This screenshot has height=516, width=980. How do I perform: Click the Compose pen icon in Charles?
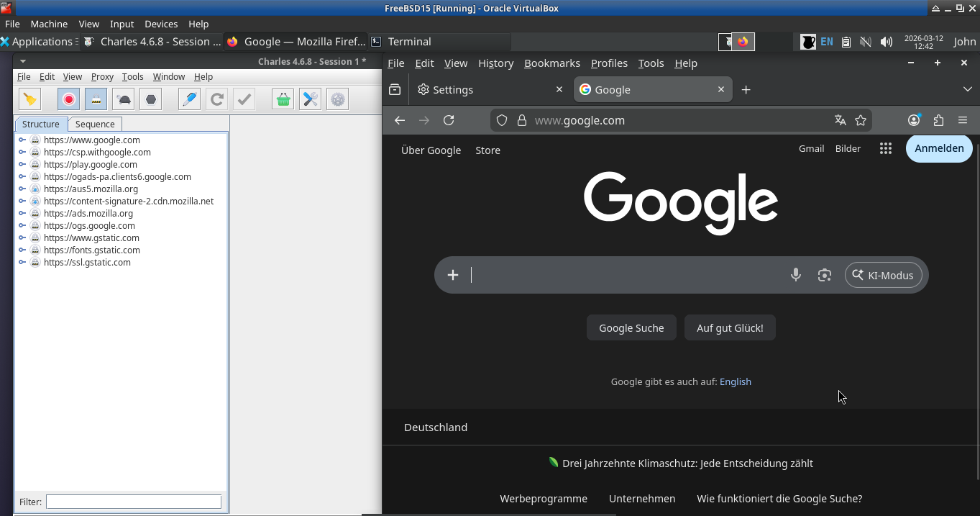(x=189, y=99)
